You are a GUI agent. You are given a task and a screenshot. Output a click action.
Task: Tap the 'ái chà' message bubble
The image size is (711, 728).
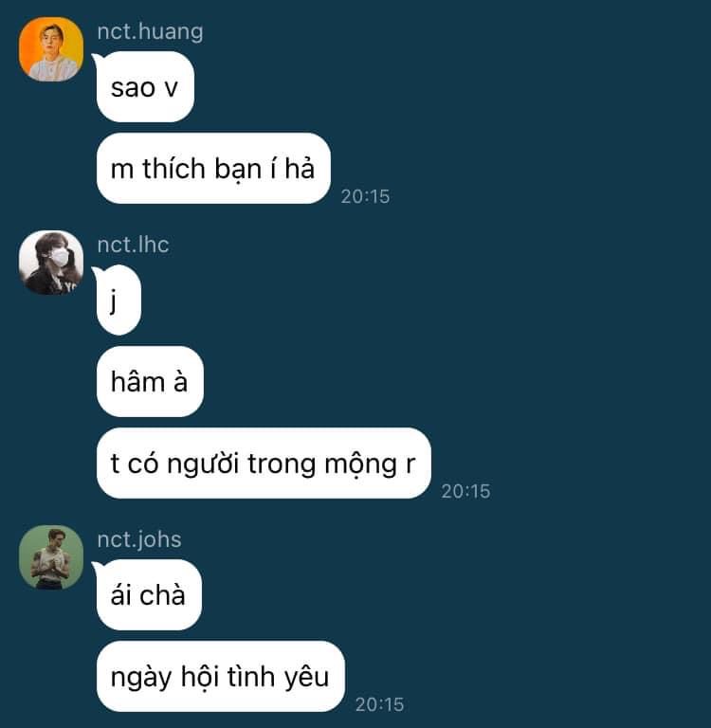[149, 594]
